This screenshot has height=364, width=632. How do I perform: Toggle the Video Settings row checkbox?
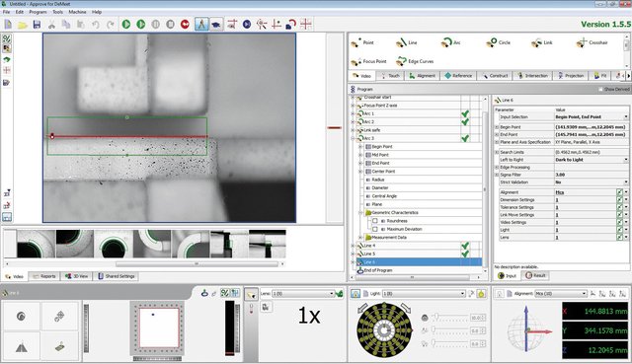pyautogui.click(x=619, y=222)
